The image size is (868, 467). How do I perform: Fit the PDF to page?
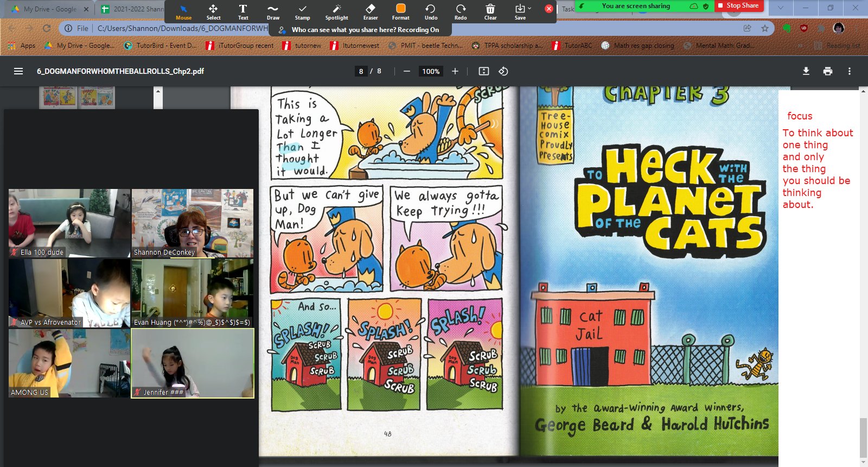pyautogui.click(x=484, y=71)
